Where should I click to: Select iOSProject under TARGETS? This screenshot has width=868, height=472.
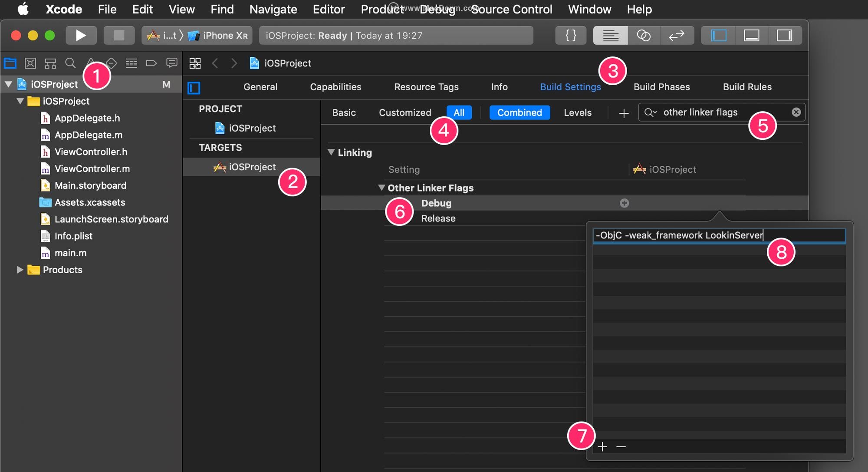pos(252,167)
